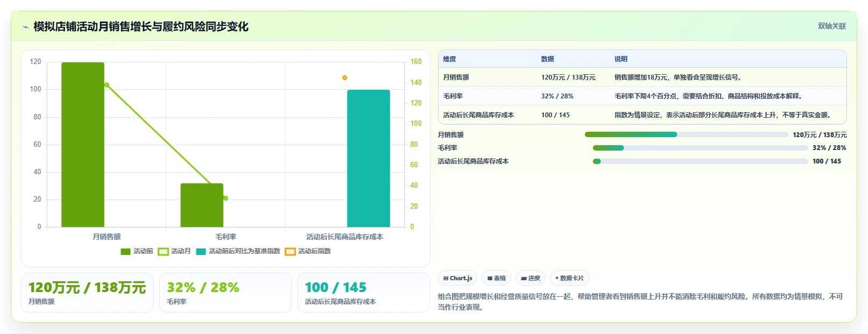Click the 毛利率 table row label

coord(453,96)
